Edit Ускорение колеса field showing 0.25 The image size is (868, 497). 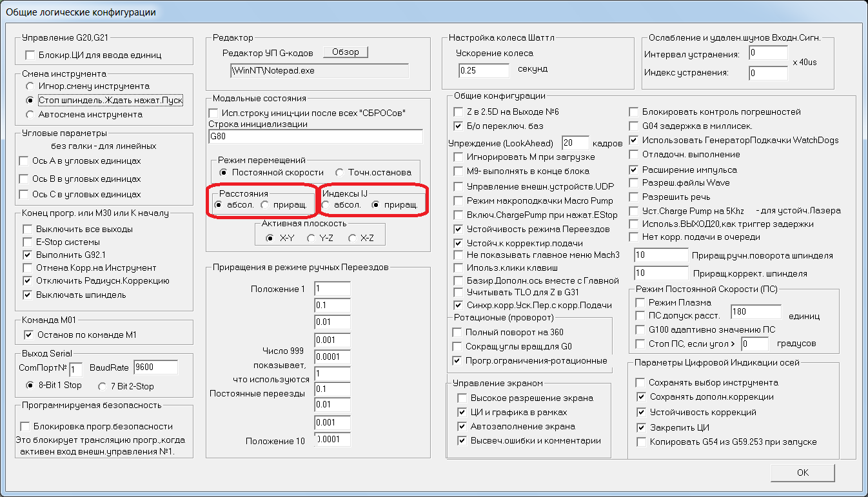coord(484,70)
